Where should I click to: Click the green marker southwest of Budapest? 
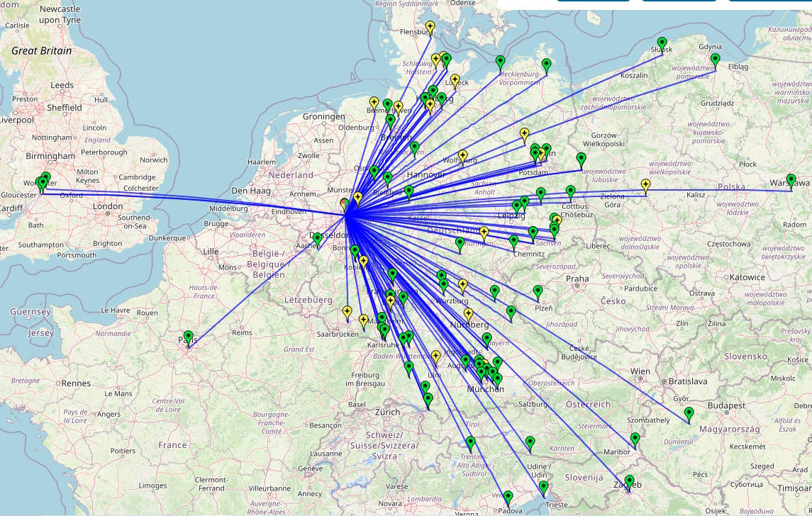(688, 413)
